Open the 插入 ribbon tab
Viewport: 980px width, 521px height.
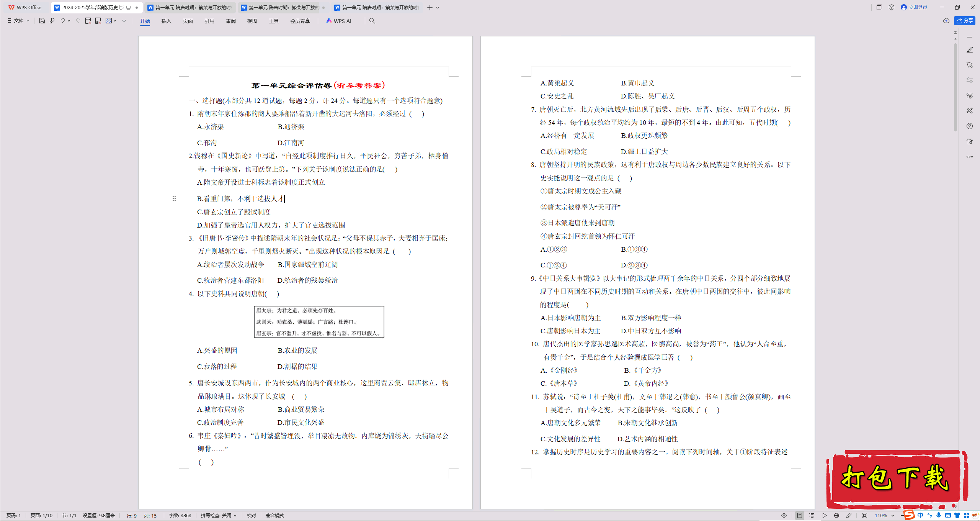tap(166, 21)
